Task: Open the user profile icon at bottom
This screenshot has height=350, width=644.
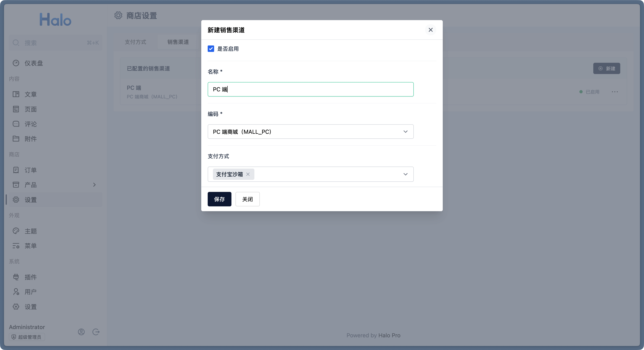Action: (x=81, y=332)
